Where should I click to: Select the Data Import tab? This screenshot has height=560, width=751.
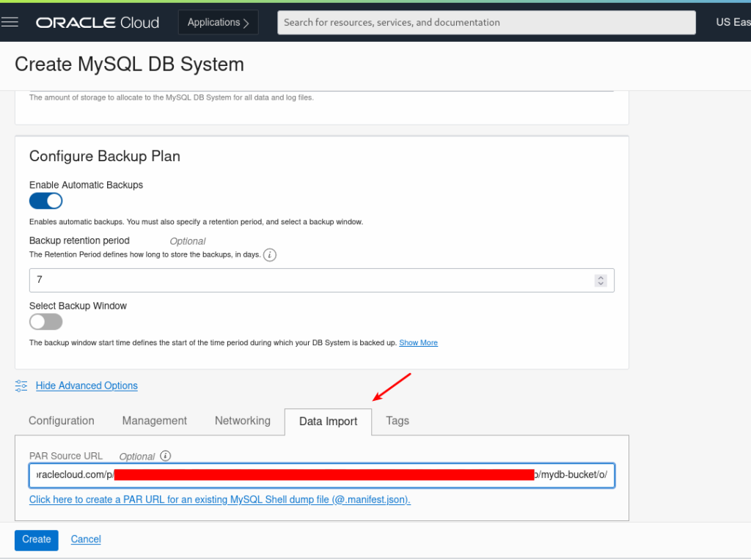pyautogui.click(x=328, y=421)
